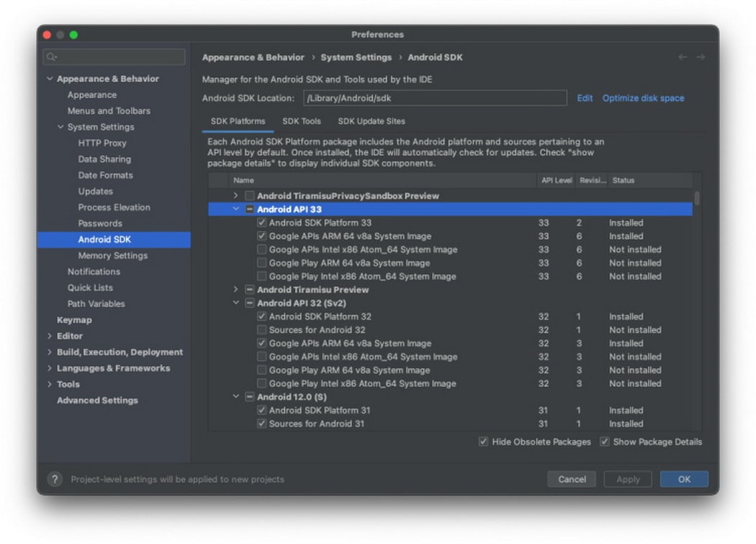The image size is (756, 544).
Task: Expand the Editor section
Action: point(50,336)
